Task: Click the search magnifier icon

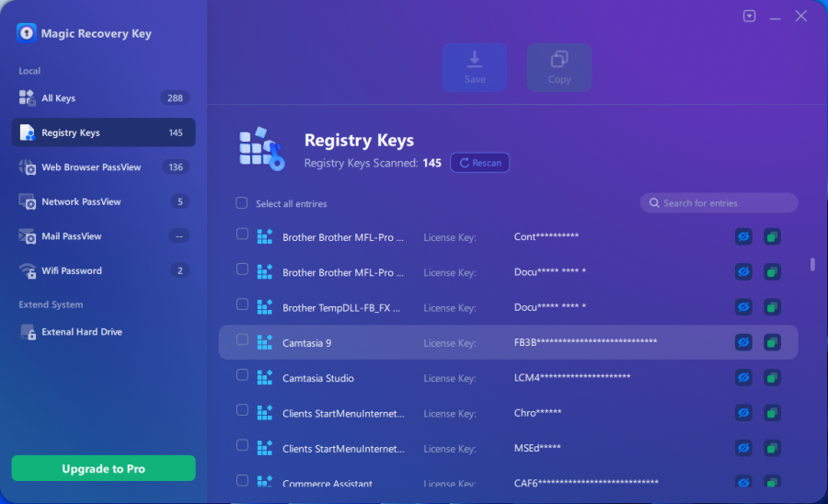Action: click(x=654, y=202)
